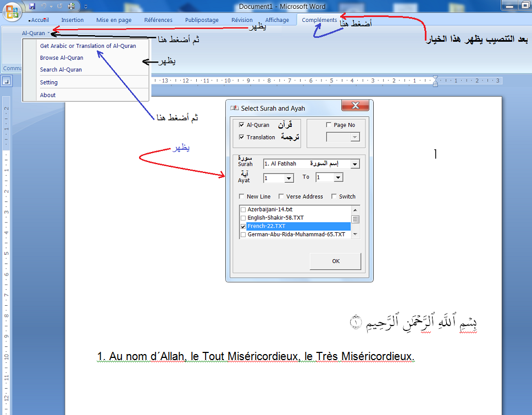Screen dimensions: 532x415
Task: Click the book icon in dialog title
Action: [235, 108]
